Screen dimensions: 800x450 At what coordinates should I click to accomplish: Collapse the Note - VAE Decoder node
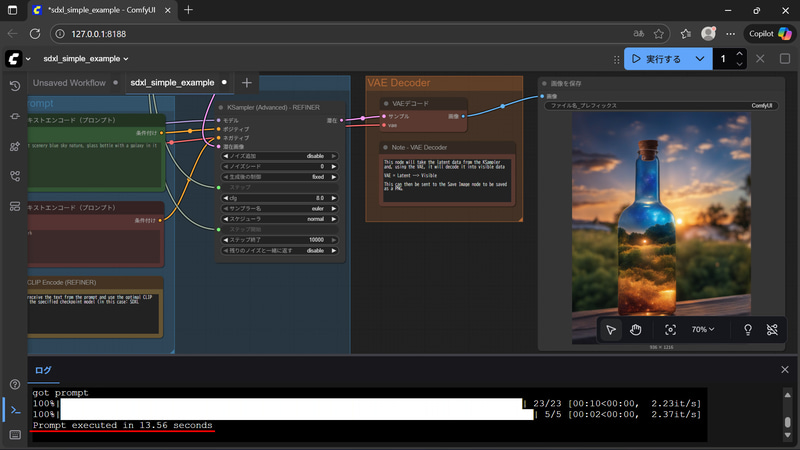(385, 147)
